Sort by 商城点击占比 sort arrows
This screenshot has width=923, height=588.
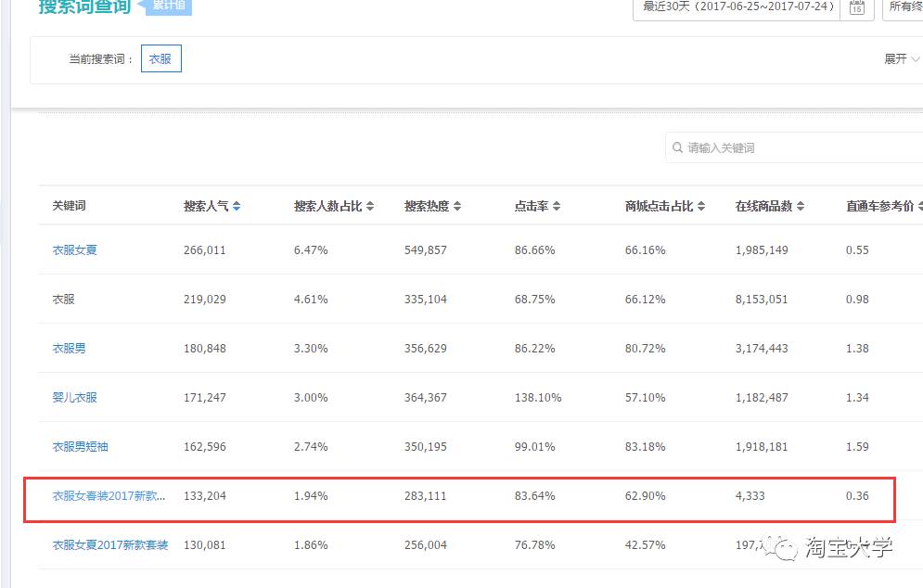(701, 207)
